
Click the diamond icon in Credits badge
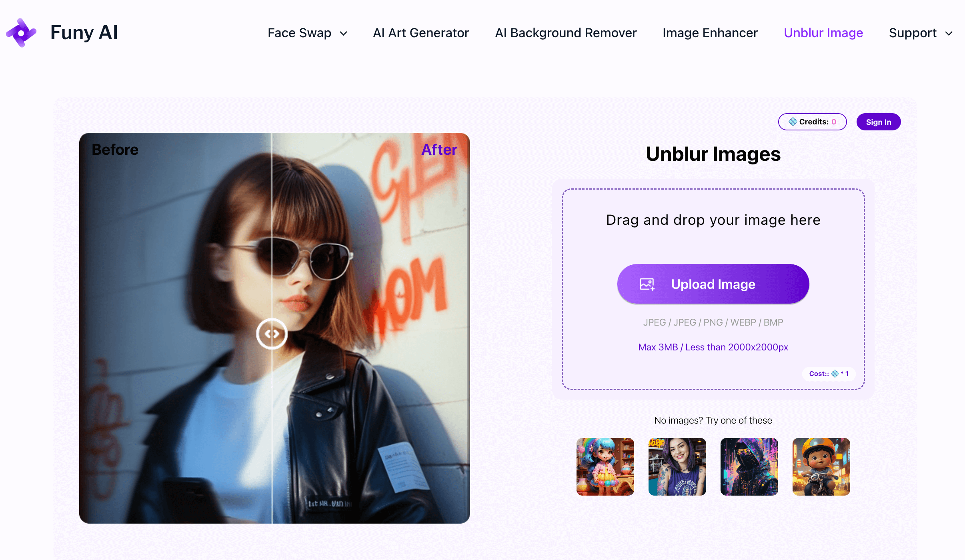click(793, 122)
